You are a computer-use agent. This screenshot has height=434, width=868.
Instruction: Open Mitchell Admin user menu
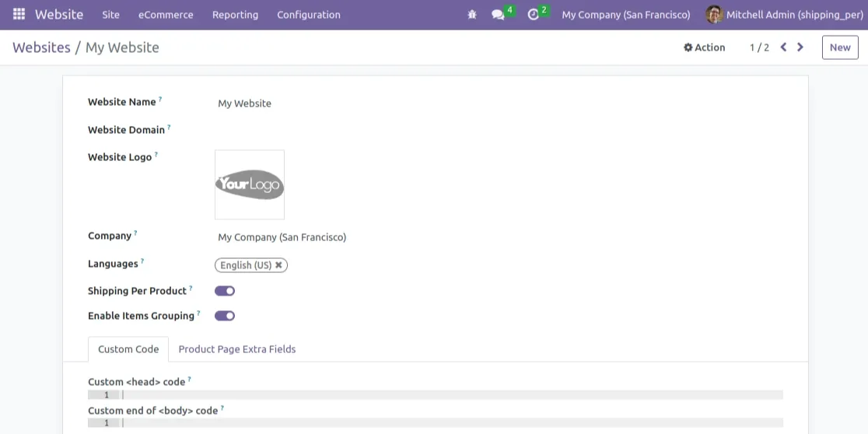click(785, 15)
